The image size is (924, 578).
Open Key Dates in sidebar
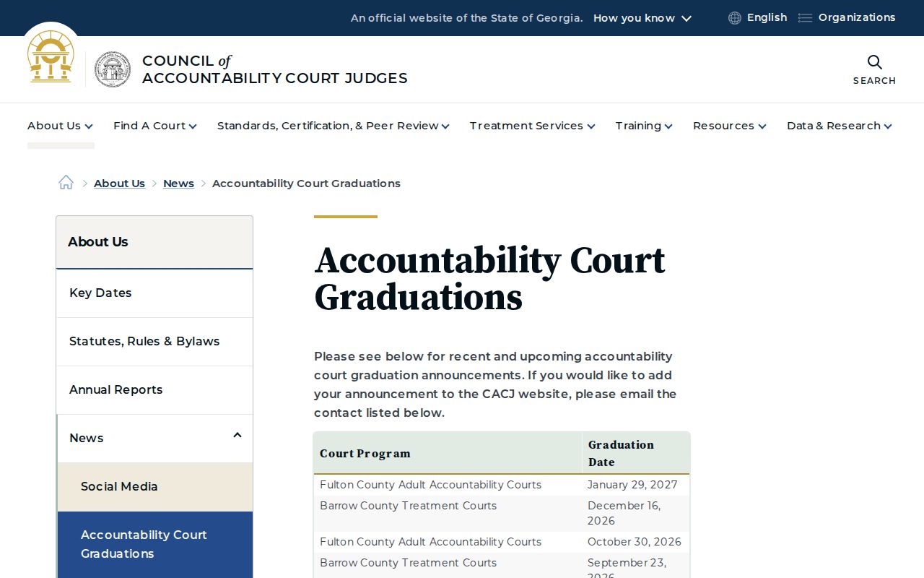(154, 293)
